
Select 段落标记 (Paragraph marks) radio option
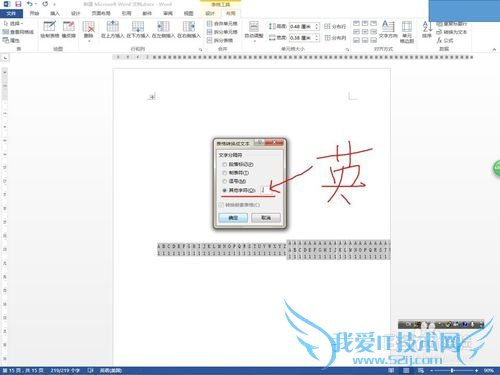(238, 164)
